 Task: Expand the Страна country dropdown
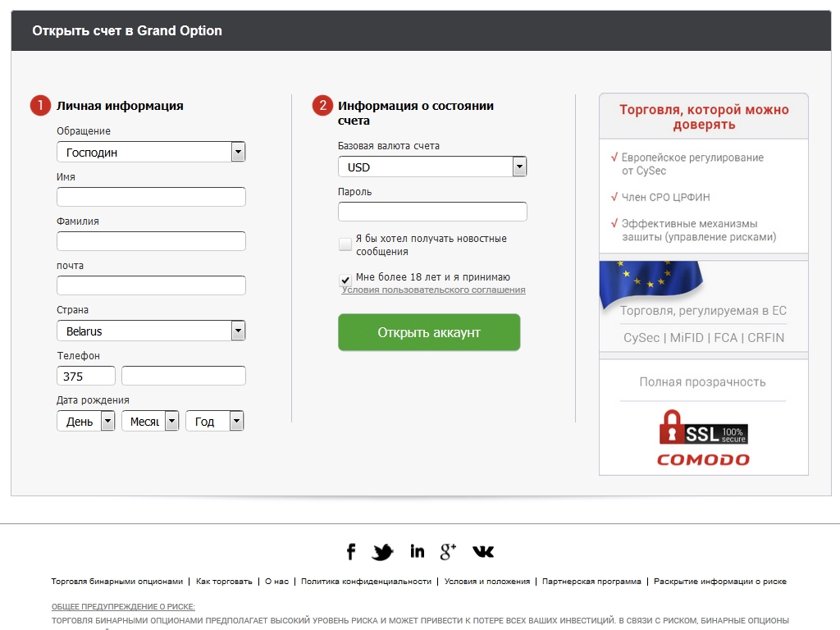point(151,331)
